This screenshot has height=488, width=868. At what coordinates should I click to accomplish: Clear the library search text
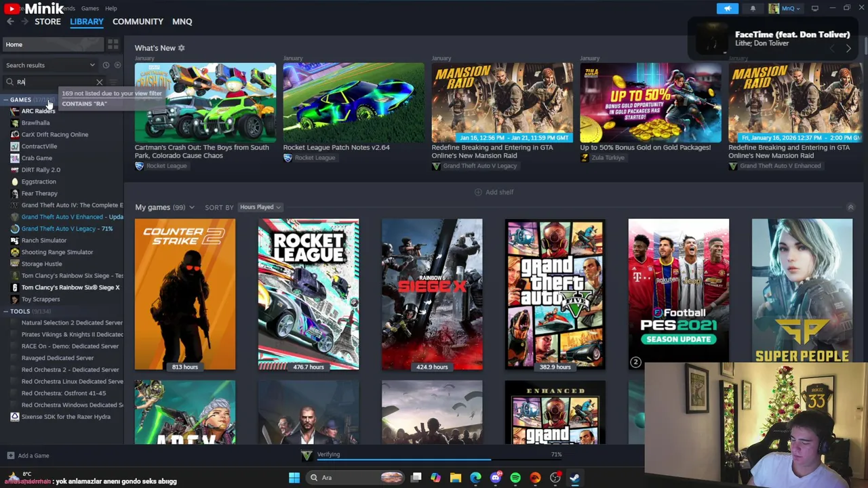(x=100, y=82)
